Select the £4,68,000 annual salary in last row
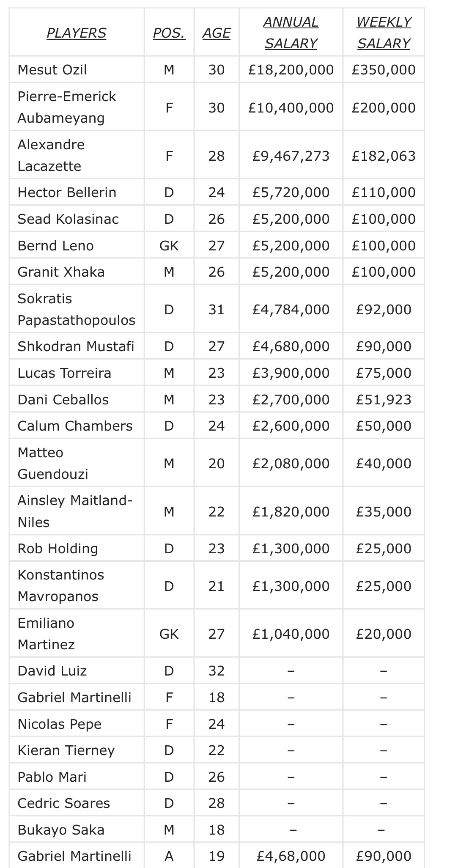The height and width of the screenshot is (868, 469). click(x=291, y=856)
